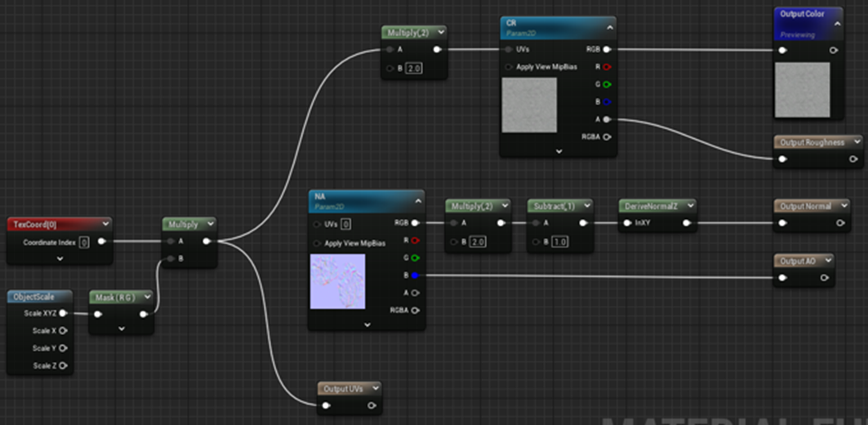This screenshot has width=868, height=425.
Task: Click the CR node's red R output pin
Action: (x=607, y=67)
